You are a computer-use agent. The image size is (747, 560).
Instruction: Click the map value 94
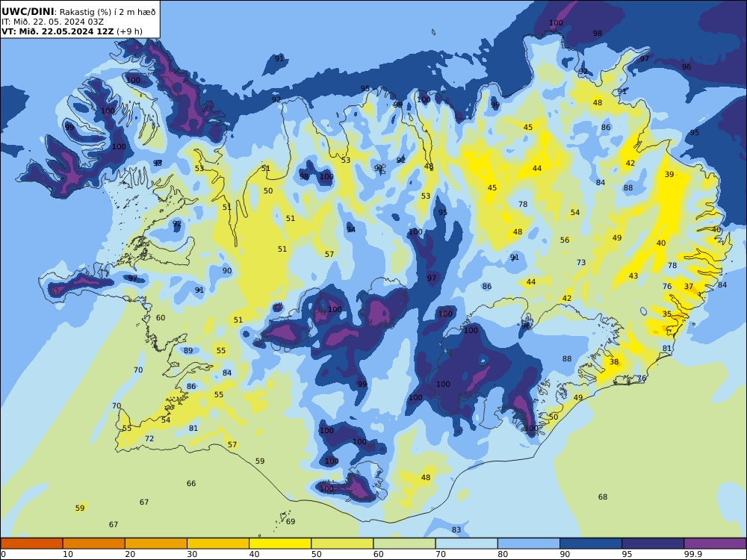(x=351, y=229)
